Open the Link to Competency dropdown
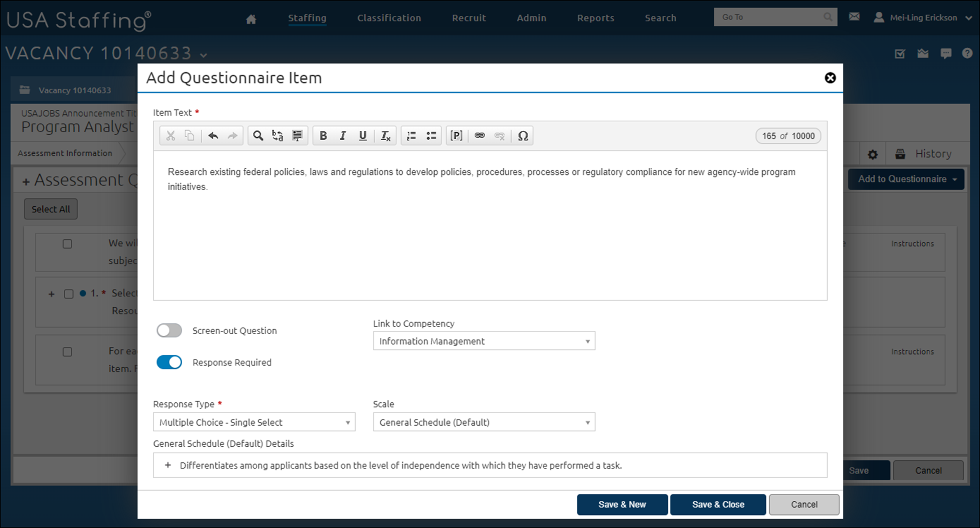Image resolution: width=980 pixels, height=528 pixels. point(484,341)
